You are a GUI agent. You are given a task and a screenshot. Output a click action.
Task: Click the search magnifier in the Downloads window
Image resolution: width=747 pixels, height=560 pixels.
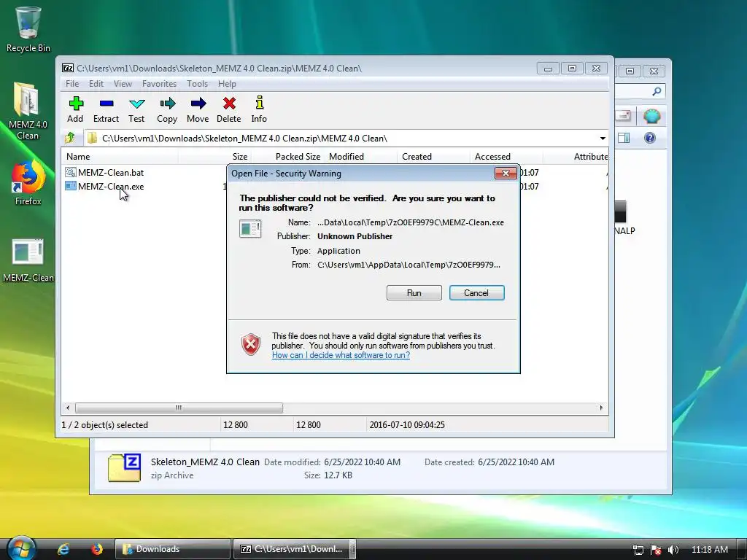[657, 91]
